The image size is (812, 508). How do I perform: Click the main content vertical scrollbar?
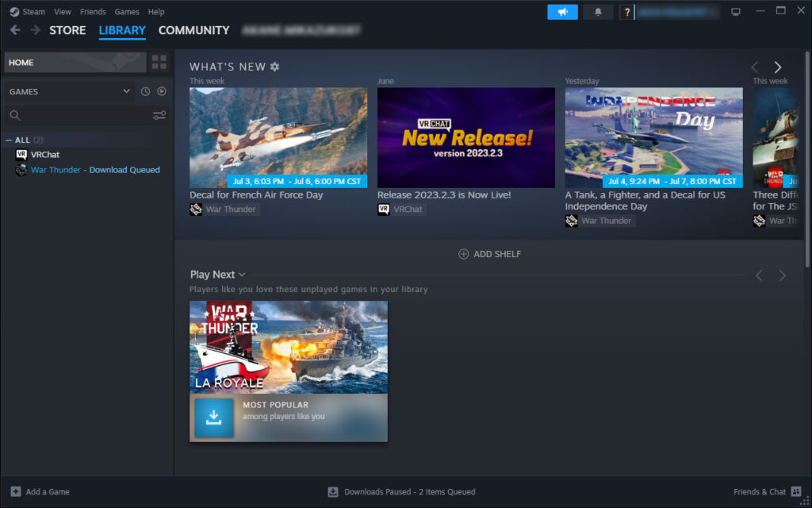(x=807, y=159)
